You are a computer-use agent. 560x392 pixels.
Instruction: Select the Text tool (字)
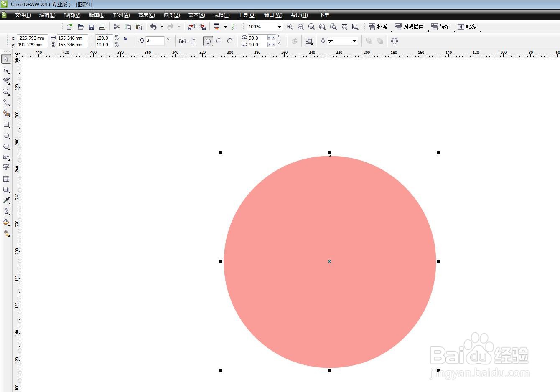point(6,167)
